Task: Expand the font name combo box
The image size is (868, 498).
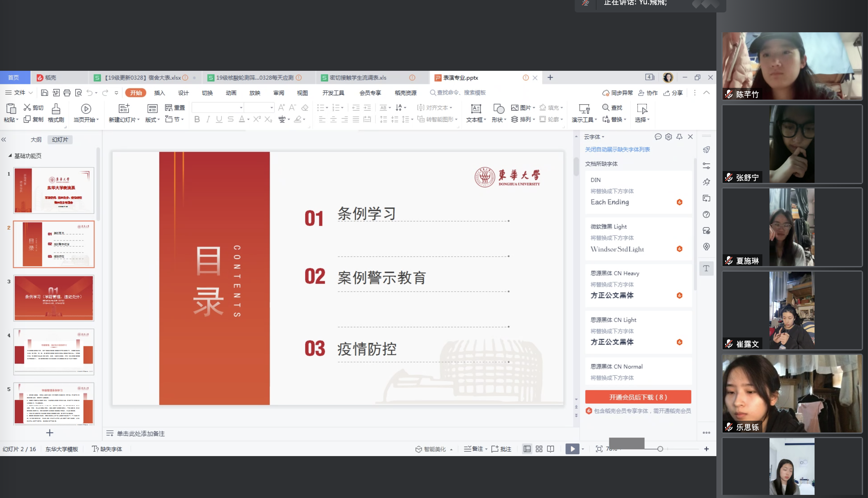Action: click(x=241, y=108)
